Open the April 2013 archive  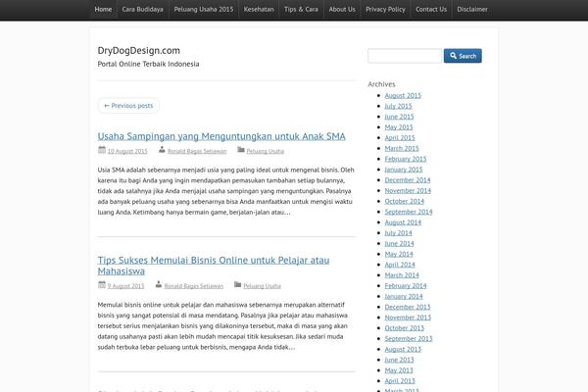pyautogui.click(x=400, y=381)
